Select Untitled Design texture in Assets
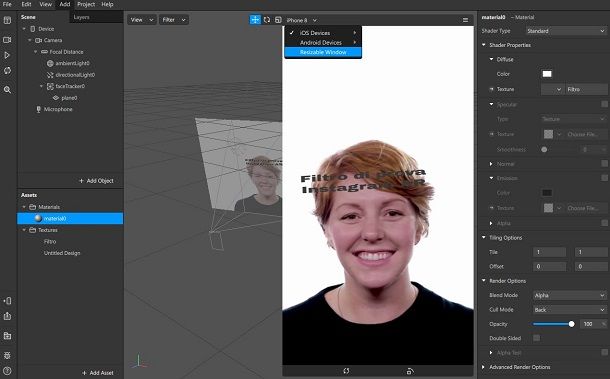Image resolution: width=610 pixels, height=379 pixels. (62, 253)
